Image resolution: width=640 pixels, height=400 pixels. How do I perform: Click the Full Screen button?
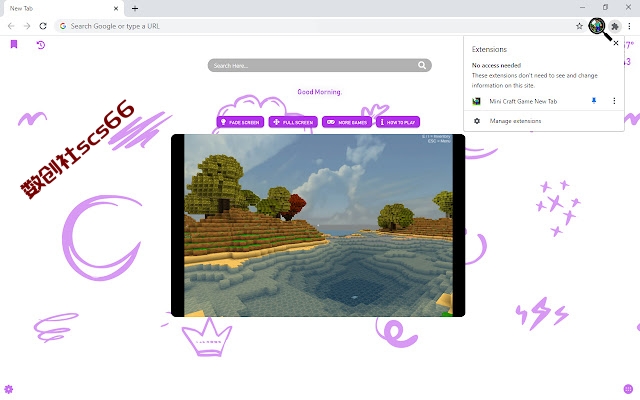(x=293, y=122)
